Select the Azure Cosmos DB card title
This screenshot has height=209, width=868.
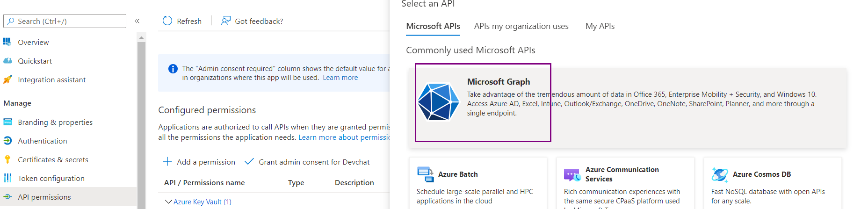(x=762, y=174)
